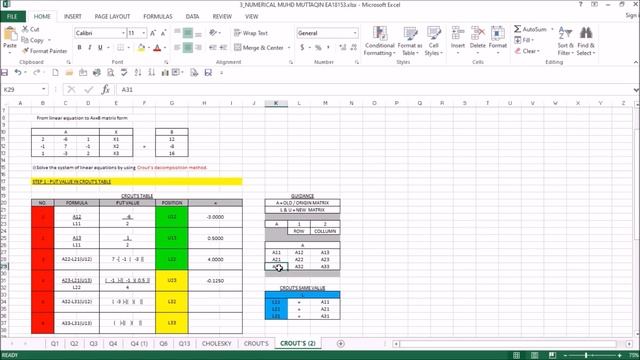
Task: Switch to the INSERT tab
Action: click(x=73, y=16)
